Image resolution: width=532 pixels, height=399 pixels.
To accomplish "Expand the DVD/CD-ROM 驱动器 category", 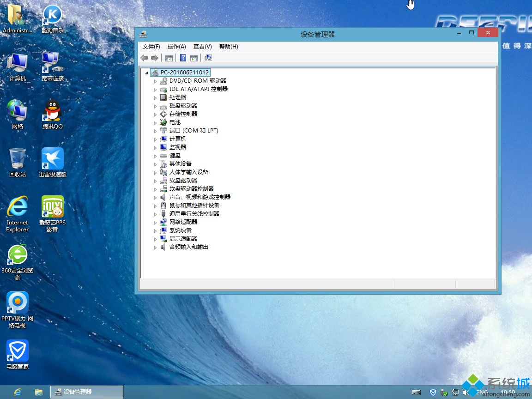I will click(155, 80).
